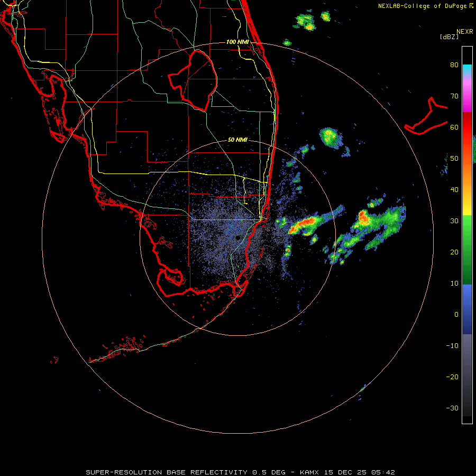
Task: Click the 40 value on the dBZ scale
Action: tap(454, 190)
